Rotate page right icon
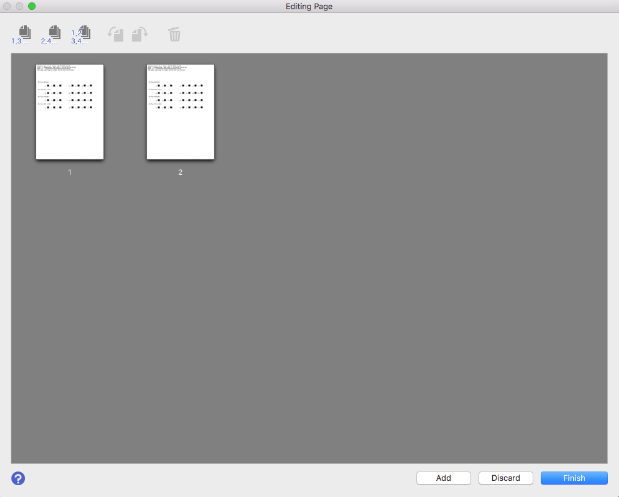This screenshot has height=497, width=619. (140, 34)
